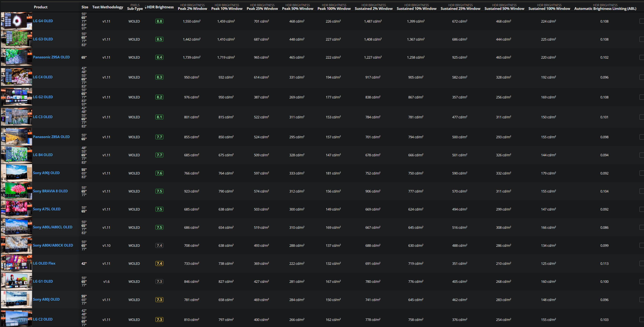Viewport: 644px width, 327px height.
Task: Click Sony A90J OLED's 7.6 score badge
Action: click(160, 173)
